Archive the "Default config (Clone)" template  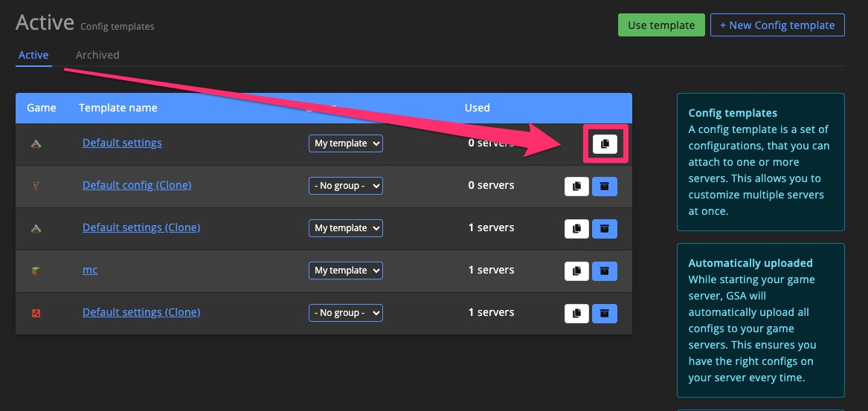click(x=604, y=187)
